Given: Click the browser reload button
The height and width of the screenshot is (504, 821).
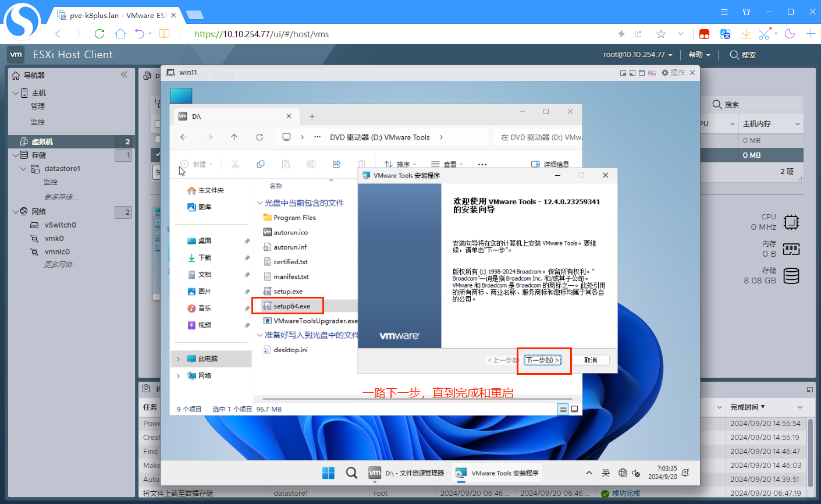Looking at the screenshot, I should (99, 34).
